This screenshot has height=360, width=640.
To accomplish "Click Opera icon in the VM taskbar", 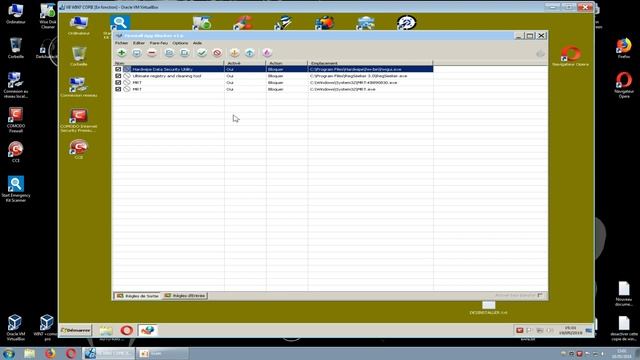I will pos(127,330).
